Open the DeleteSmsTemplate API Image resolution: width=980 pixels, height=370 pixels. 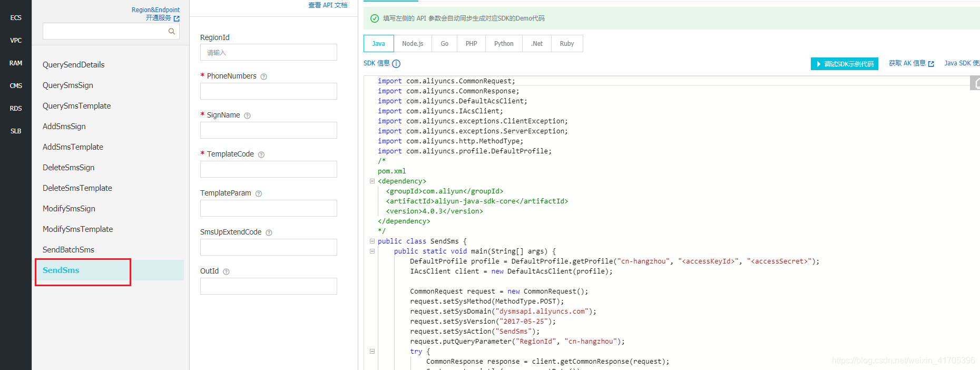tap(77, 188)
